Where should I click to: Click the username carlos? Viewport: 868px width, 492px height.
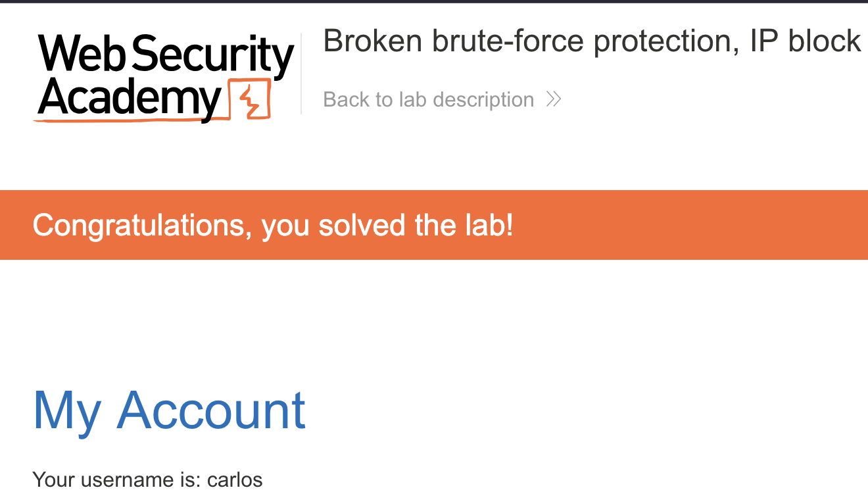235,480
